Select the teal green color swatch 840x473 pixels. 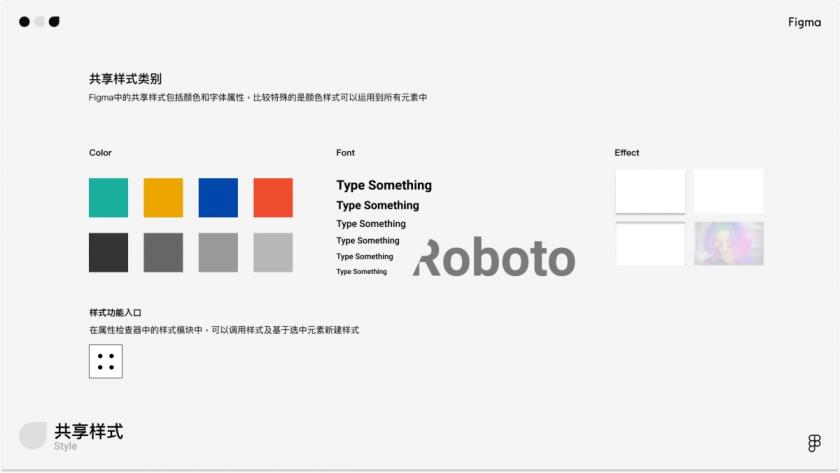coord(108,198)
